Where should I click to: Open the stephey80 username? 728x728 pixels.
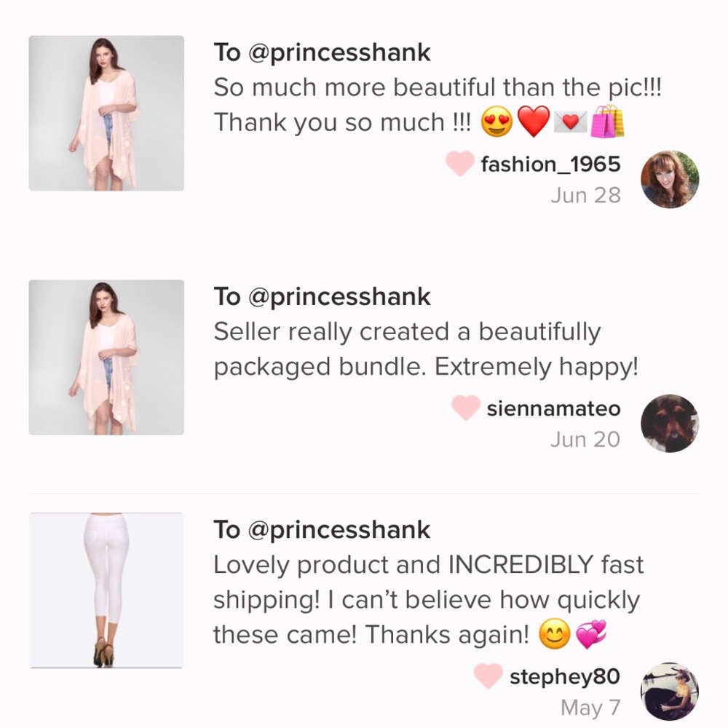coord(565,676)
